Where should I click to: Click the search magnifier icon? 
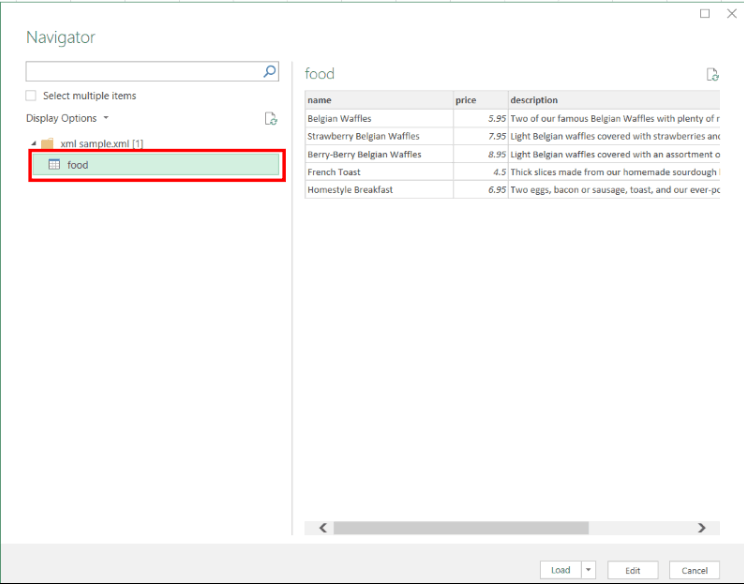[269, 72]
